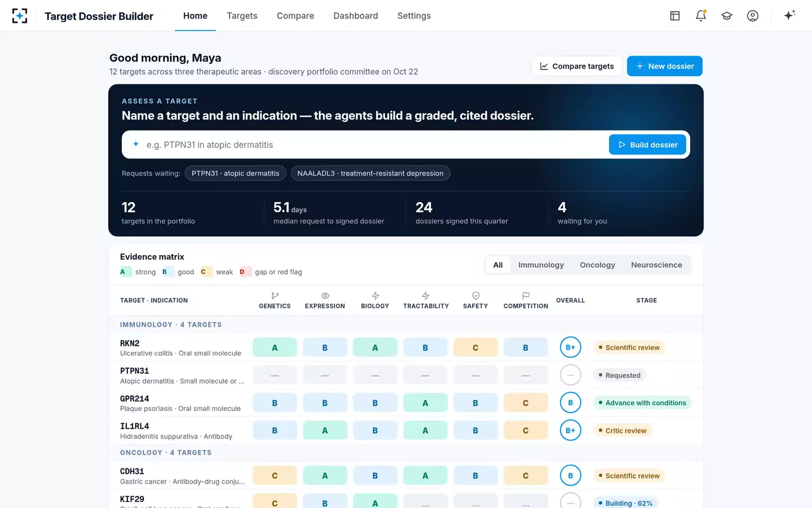
Task: Filter evidence matrix by Oncology
Action: (x=597, y=265)
